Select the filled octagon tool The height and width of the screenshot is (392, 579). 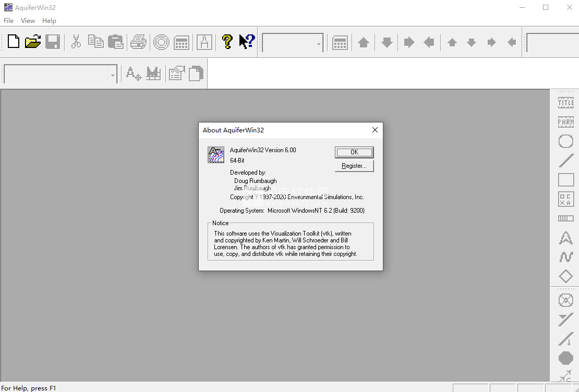[566, 358]
